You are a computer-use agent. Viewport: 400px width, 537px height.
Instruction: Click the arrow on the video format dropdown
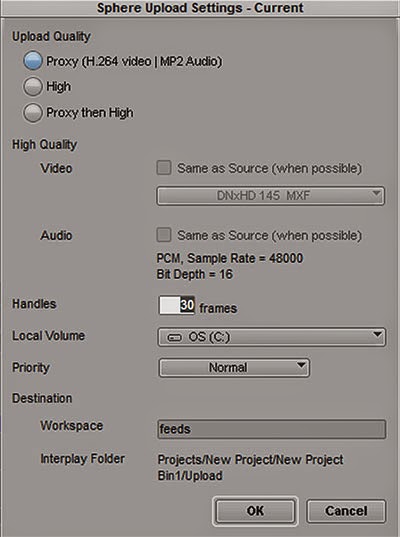coord(376,194)
